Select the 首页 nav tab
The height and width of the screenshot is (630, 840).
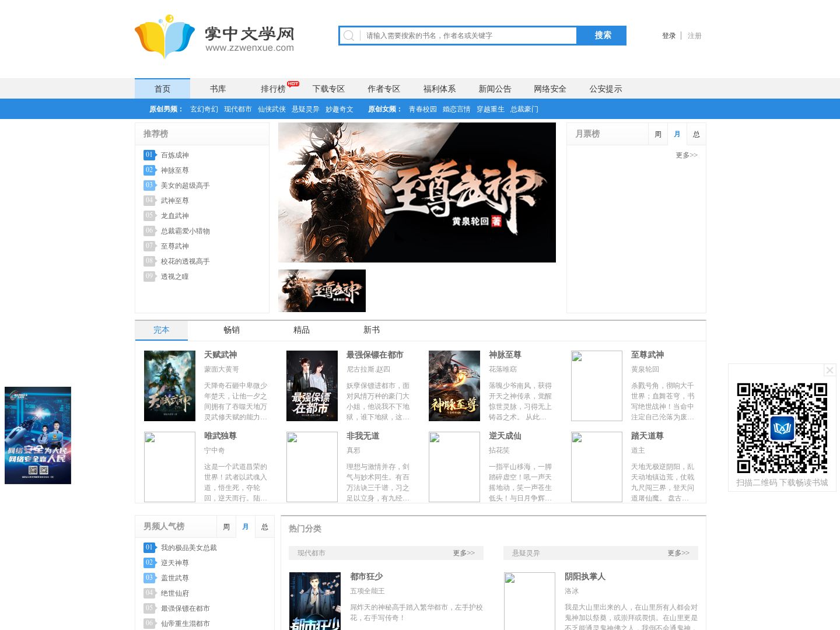(162, 89)
